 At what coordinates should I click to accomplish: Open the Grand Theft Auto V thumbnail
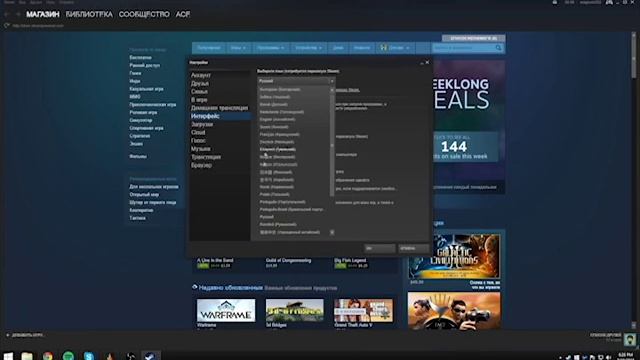[364, 311]
